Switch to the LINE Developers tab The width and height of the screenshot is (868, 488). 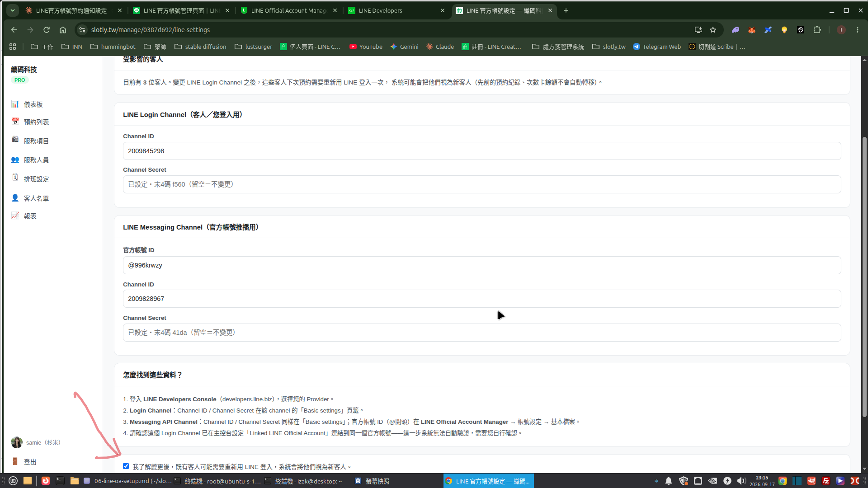pyautogui.click(x=397, y=10)
